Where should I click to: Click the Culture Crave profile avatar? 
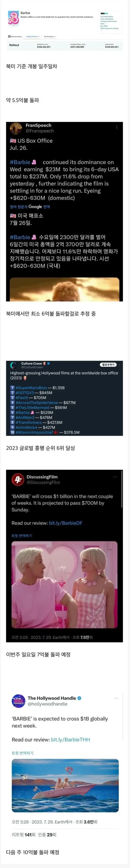click(x=14, y=365)
